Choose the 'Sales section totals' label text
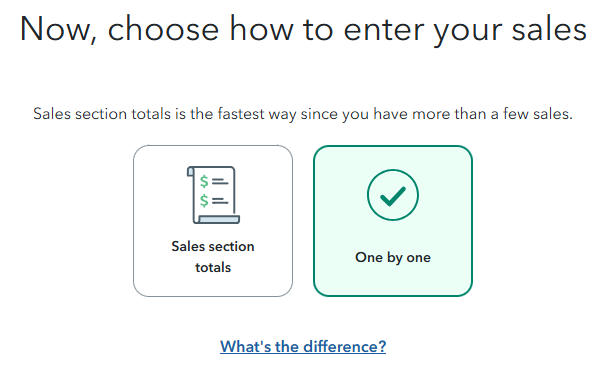The width and height of the screenshot is (607, 370). click(213, 257)
